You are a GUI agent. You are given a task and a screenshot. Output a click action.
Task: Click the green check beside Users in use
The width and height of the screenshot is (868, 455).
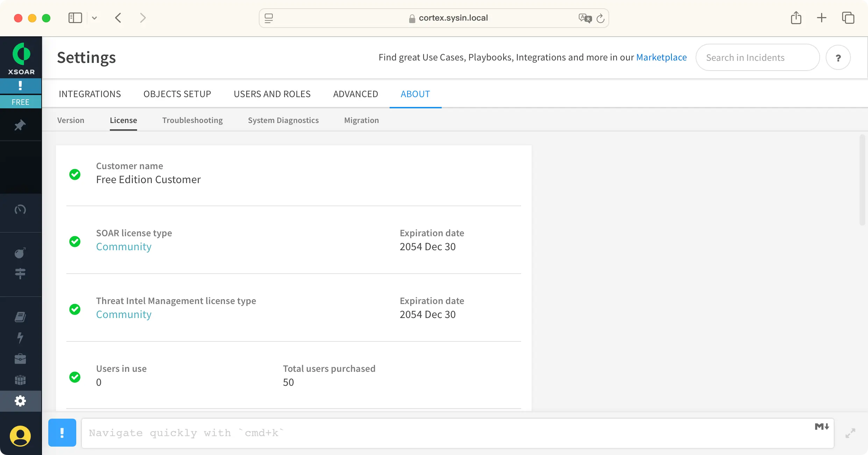pyautogui.click(x=75, y=377)
